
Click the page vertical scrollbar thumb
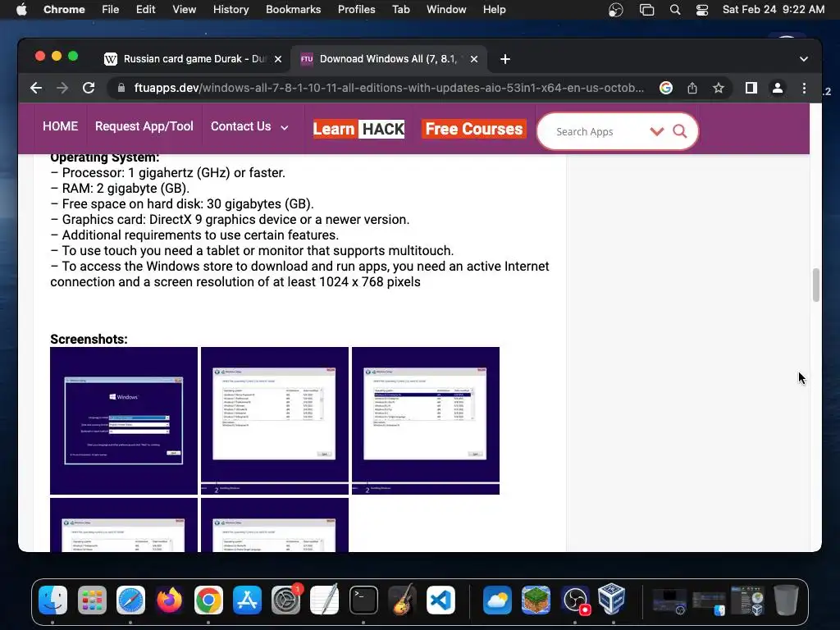click(x=816, y=285)
